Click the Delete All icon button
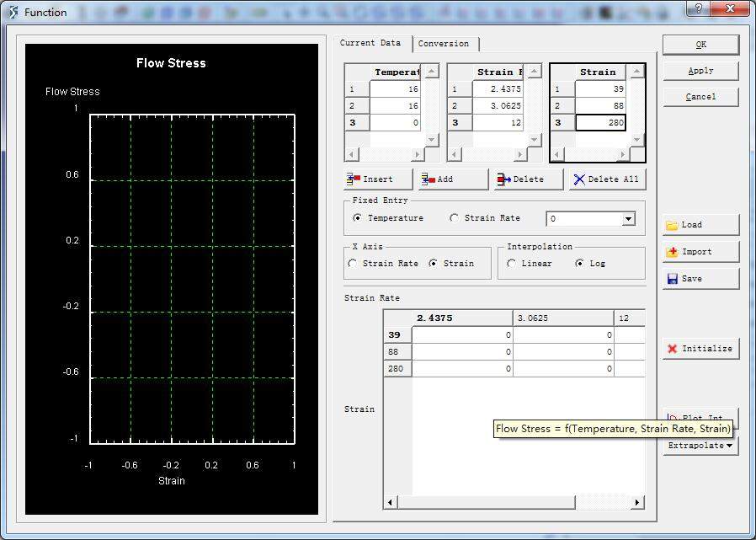Image resolution: width=756 pixels, height=540 pixels. click(606, 179)
